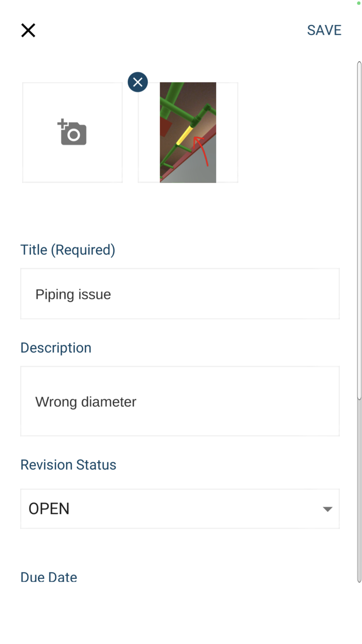Focus the Title input field

click(180, 294)
